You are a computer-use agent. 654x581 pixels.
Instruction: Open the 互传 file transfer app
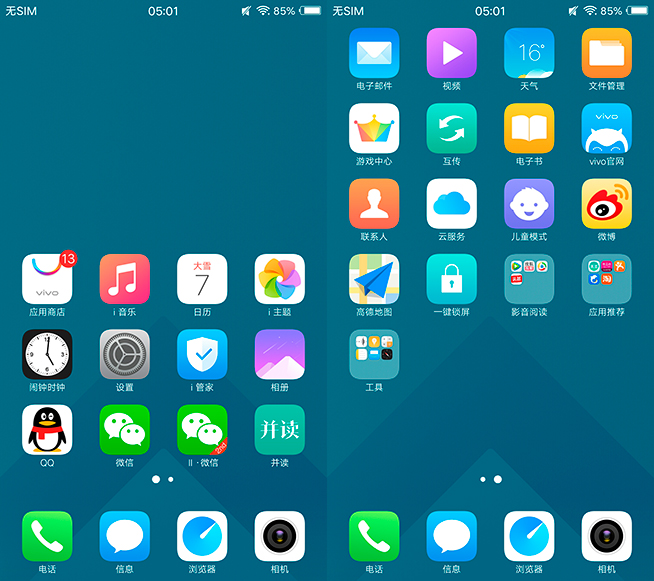(x=452, y=128)
